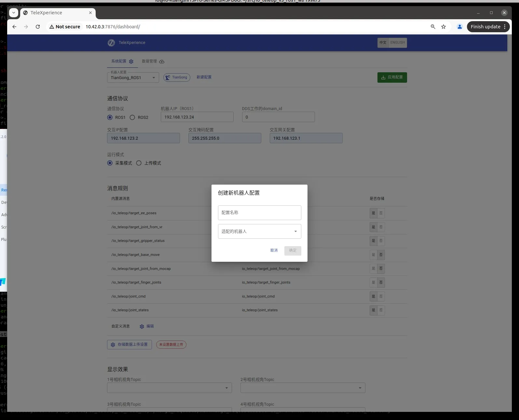Click the browser URL address text
The width and height of the screenshot is (519, 420).
[113, 27]
